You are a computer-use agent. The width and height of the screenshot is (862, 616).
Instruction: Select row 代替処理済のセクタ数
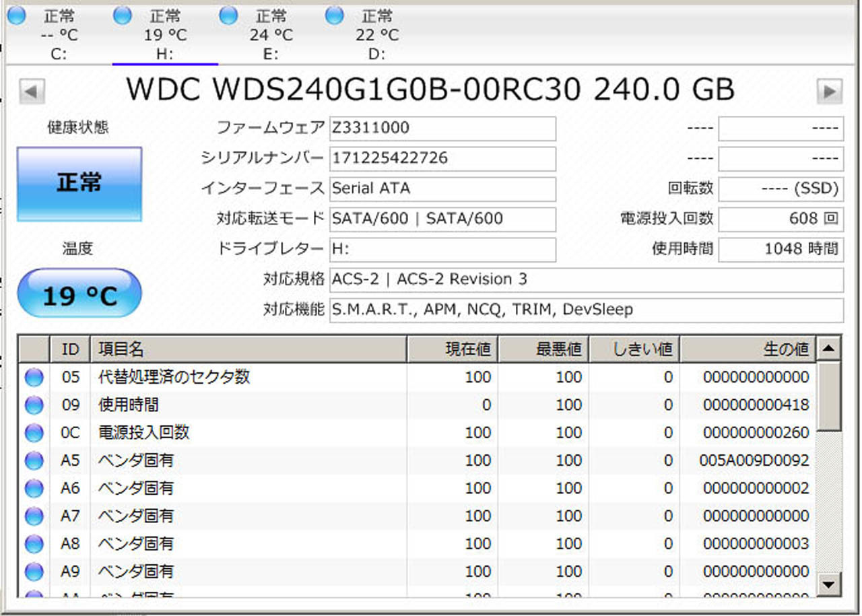(418, 378)
